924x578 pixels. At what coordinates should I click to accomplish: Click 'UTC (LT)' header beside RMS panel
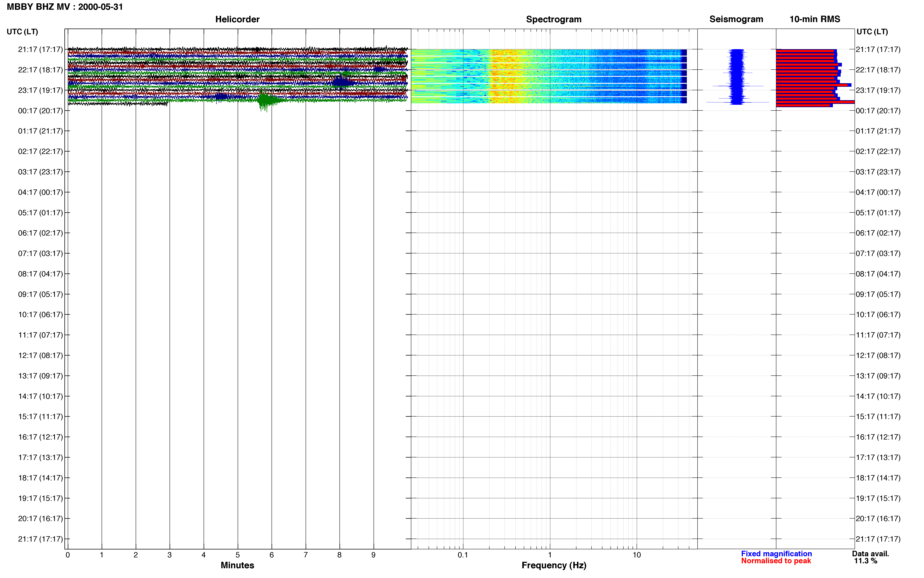872,32
